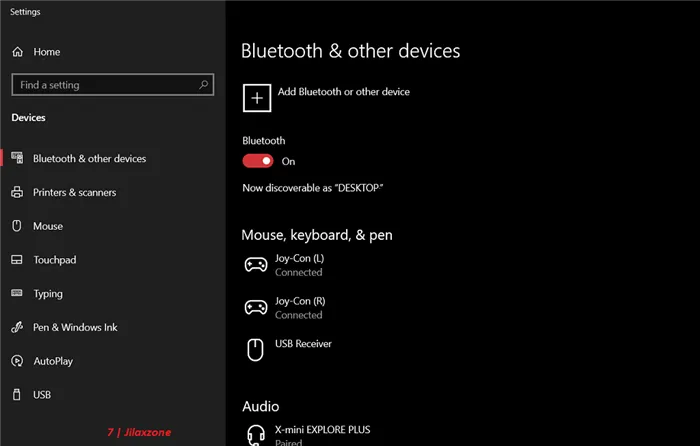
Task: Click the plus icon to add device
Action: [257, 98]
